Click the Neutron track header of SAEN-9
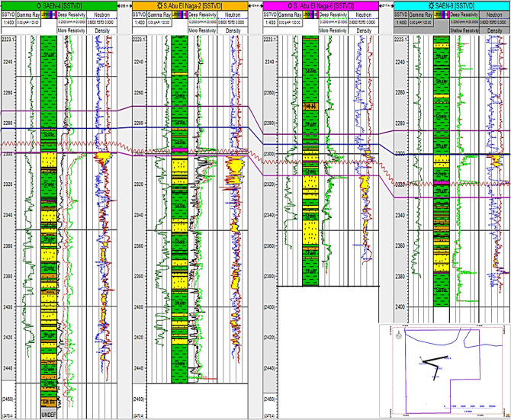Screen dimensions: 511x420 click(x=493, y=14)
